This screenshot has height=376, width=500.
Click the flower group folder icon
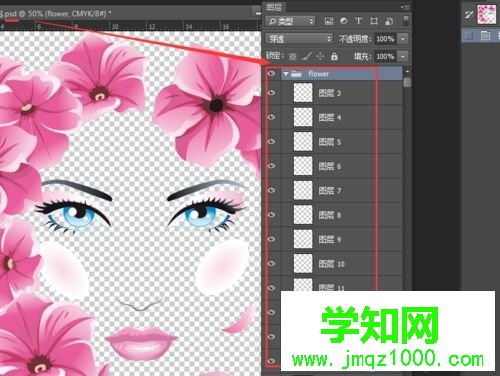[x=296, y=74]
